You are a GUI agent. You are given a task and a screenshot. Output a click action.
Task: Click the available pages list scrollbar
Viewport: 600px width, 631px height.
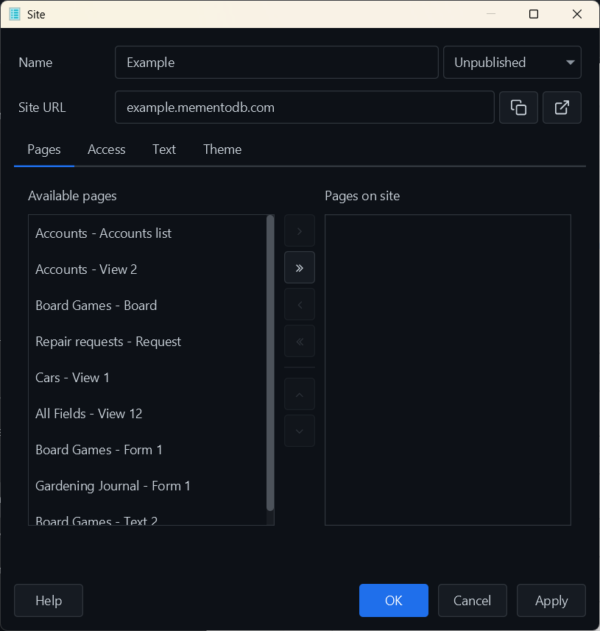coord(270,362)
